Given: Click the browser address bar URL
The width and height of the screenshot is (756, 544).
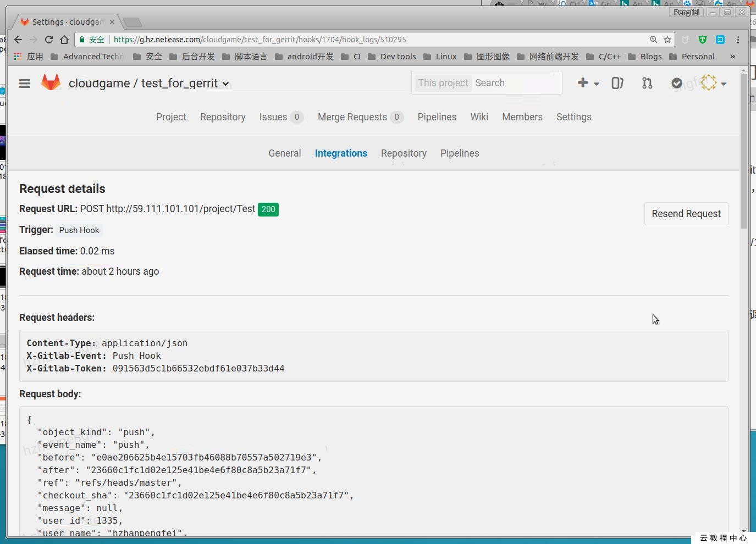Looking at the screenshot, I should [260, 40].
